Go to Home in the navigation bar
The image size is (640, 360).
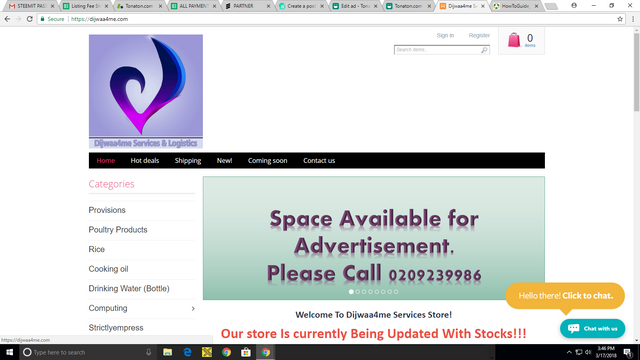[x=106, y=160]
